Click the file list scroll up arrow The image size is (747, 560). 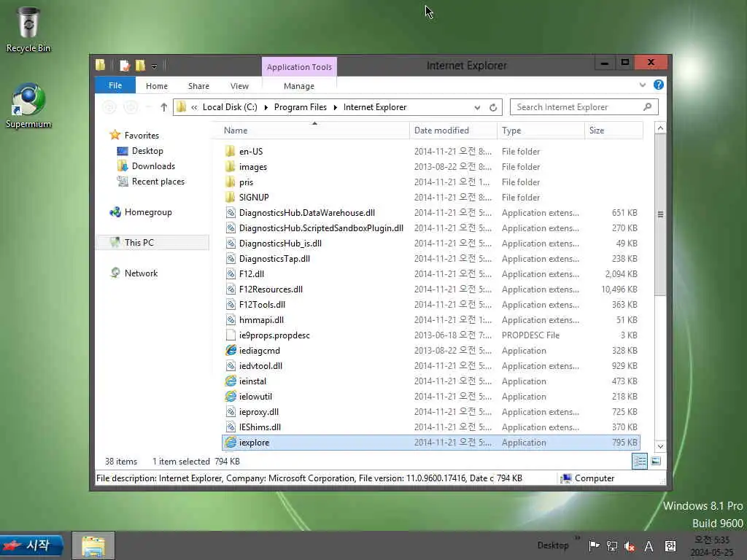coord(660,128)
